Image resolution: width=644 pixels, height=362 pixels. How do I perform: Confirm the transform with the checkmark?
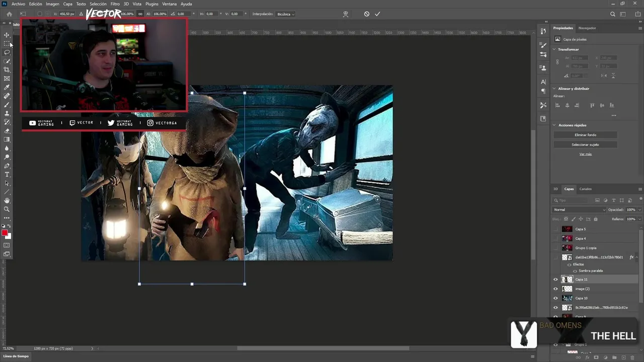pyautogui.click(x=377, y=14)
